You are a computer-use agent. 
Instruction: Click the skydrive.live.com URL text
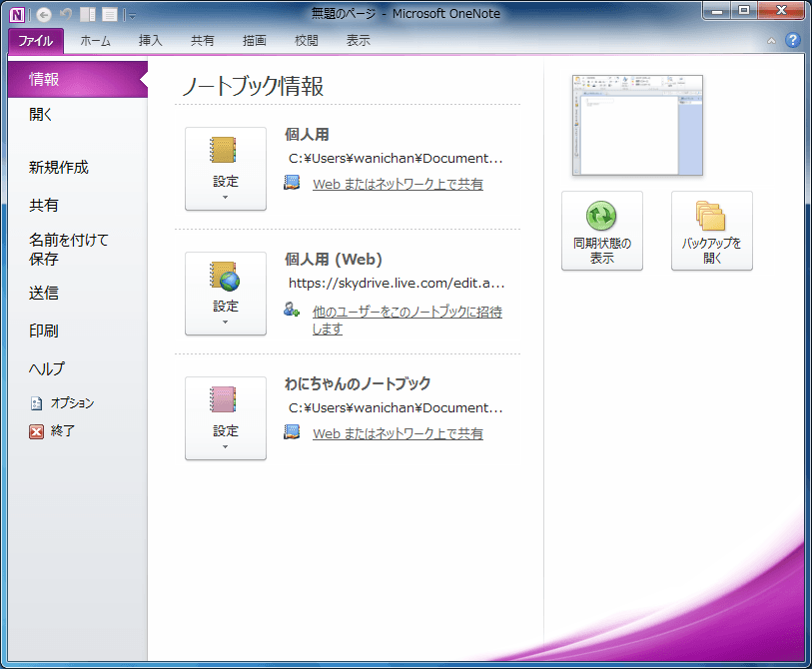(397, 284)
